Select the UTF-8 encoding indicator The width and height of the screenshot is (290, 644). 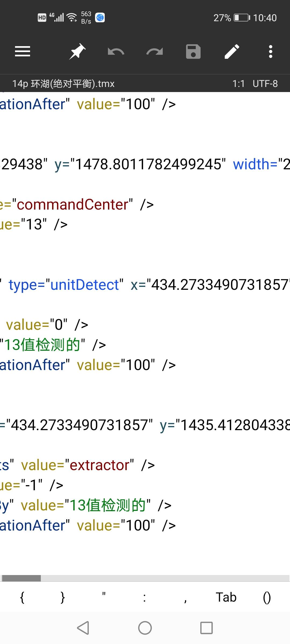pyautogui.click(x=265, y=84)
